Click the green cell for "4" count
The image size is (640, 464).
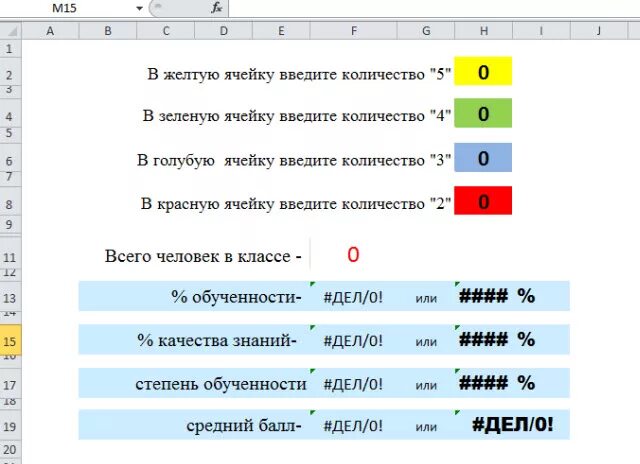point(483,113)
